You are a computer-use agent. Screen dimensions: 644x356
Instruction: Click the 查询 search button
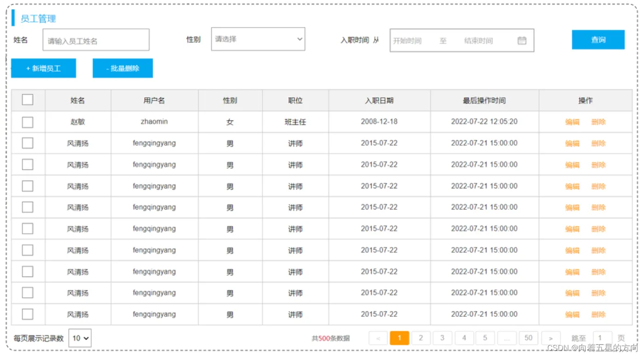pyautogui.click(x=598, y=40)
